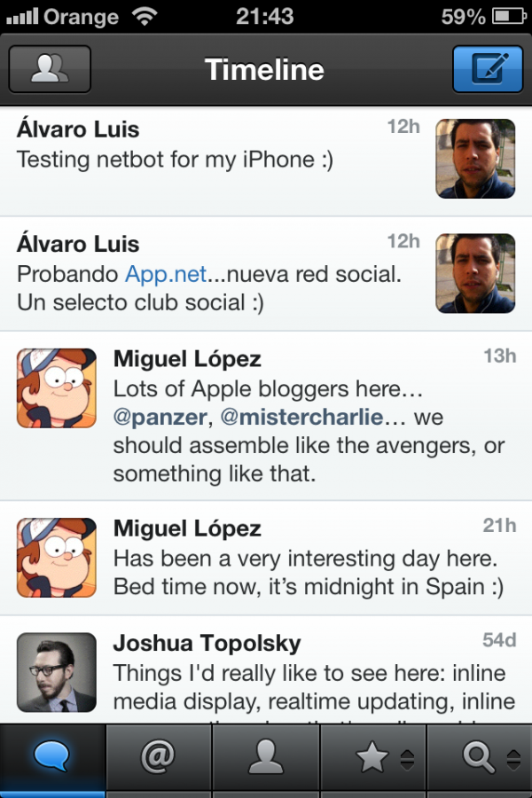Compose a new post

[487, 69]
